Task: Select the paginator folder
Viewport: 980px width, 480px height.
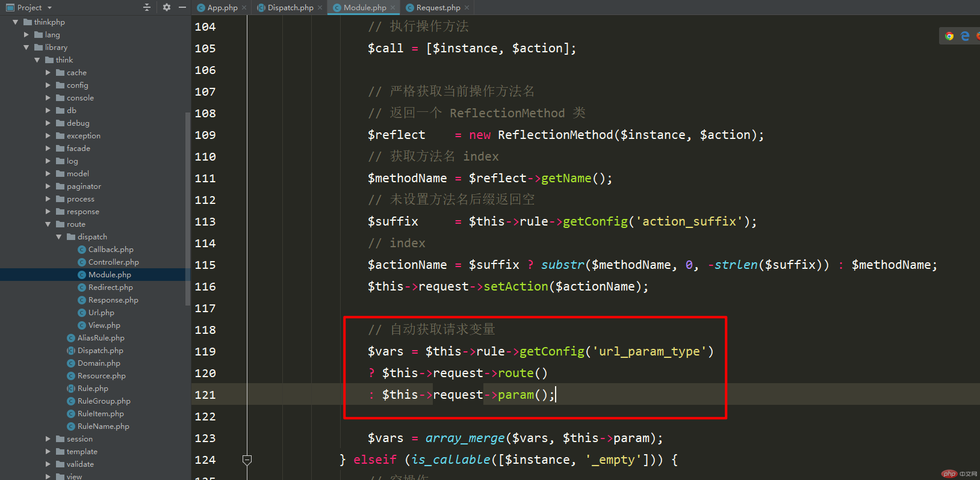Action: (84, 186)
